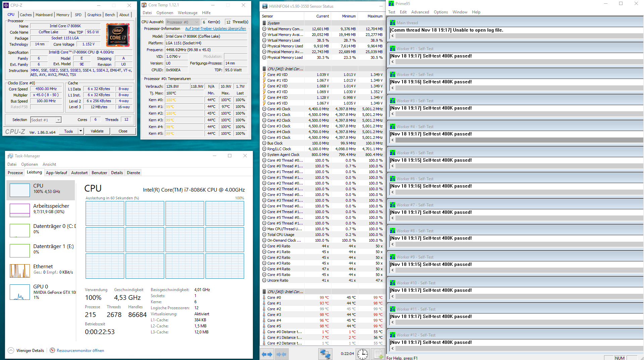Open Autostart tab in Task-Manager
The image size is (644, 360).
coord(79,173)
